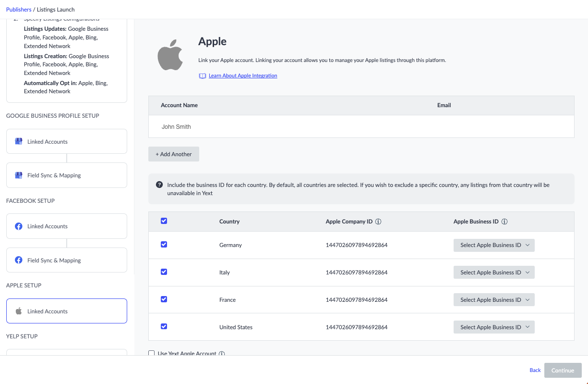Open Facebook Field Sync & Mapping step
This screenshot has height=384, width=588.
(67, 260)
